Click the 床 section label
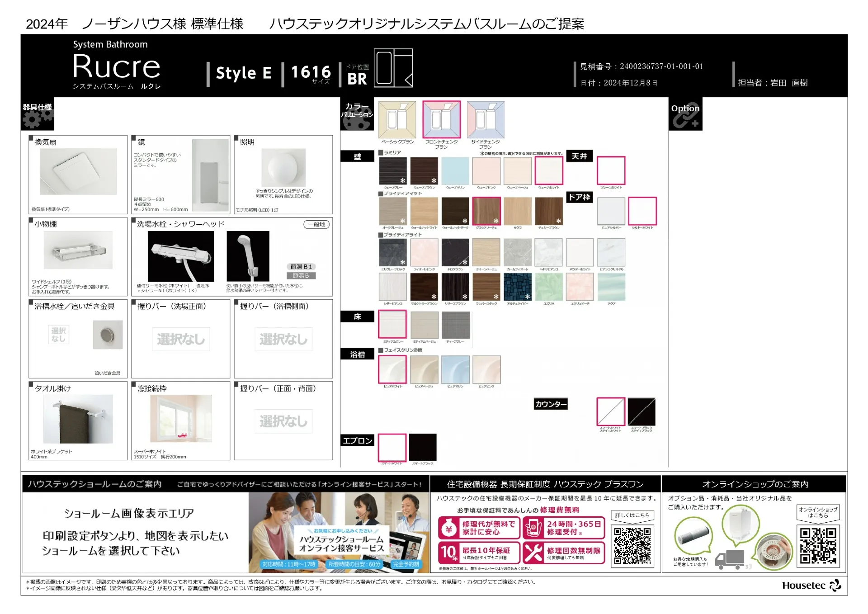Image resolution: width=868 pixels, height=614 pixels. coord(357,316)
